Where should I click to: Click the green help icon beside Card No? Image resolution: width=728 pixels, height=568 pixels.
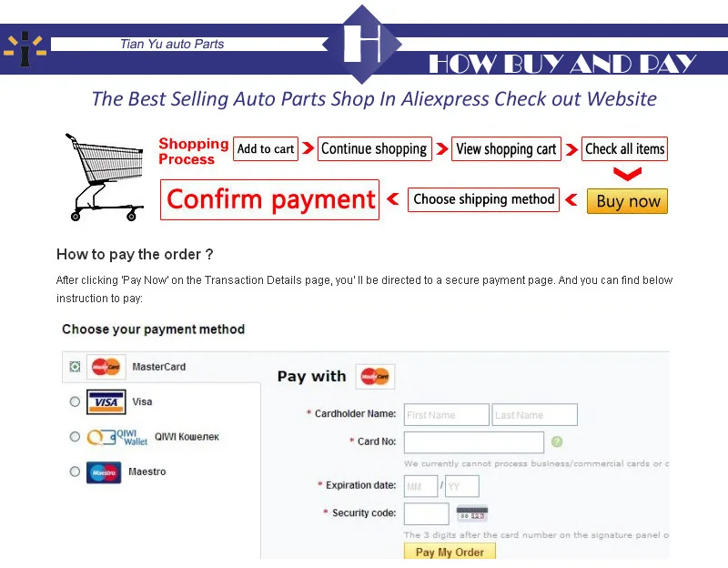(557, 441)
